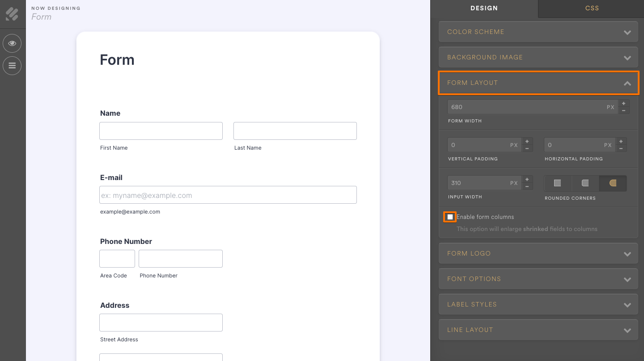Decrement input width using minus stepper

(527, 186)
